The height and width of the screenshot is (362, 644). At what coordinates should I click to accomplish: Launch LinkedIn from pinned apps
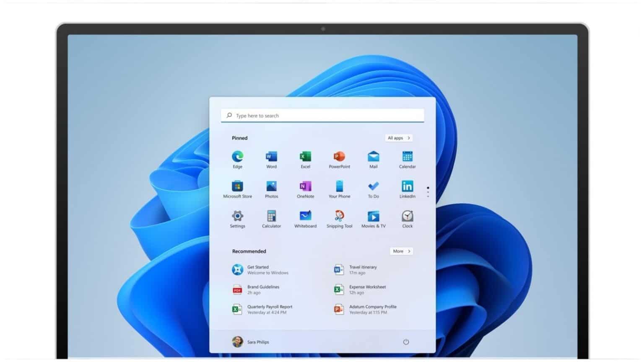coord(407,189)
